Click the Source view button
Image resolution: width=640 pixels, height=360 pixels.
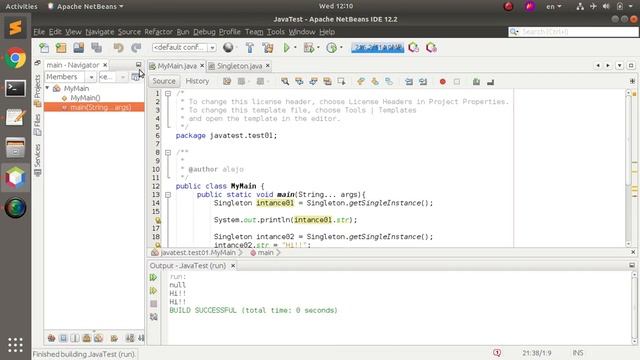(x=164, y=81)
